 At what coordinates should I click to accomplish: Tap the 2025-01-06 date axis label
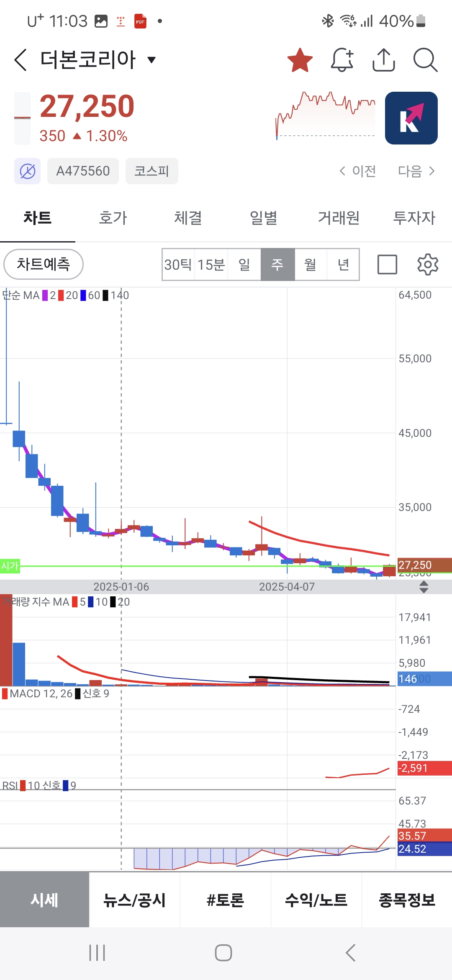coord(121,587)
